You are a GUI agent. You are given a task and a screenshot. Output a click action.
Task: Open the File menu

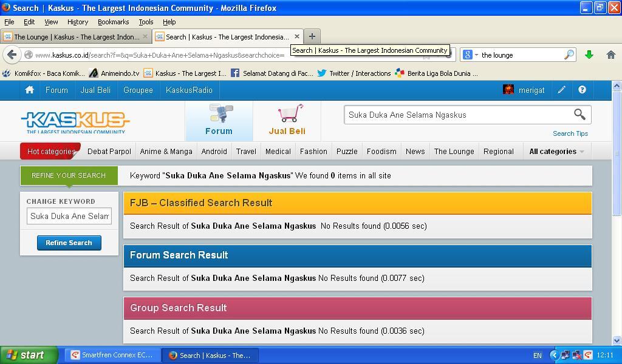coord(9,22)
